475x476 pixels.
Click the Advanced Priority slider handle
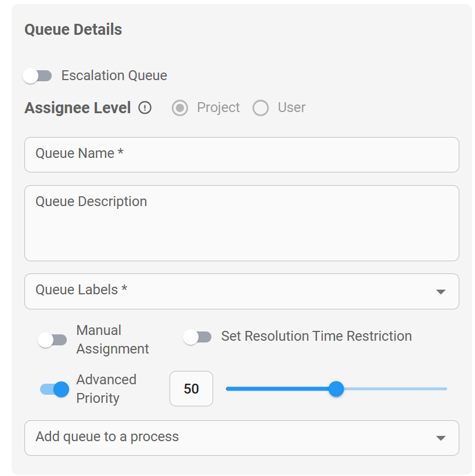point(336,389)
